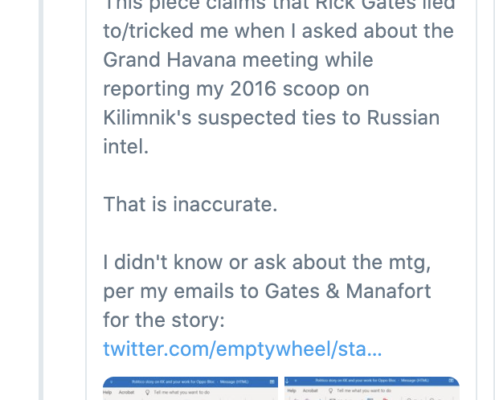495x400 pixels.
Task: Open the left email screenshot thumbnail
Action: tap(190, 388)
